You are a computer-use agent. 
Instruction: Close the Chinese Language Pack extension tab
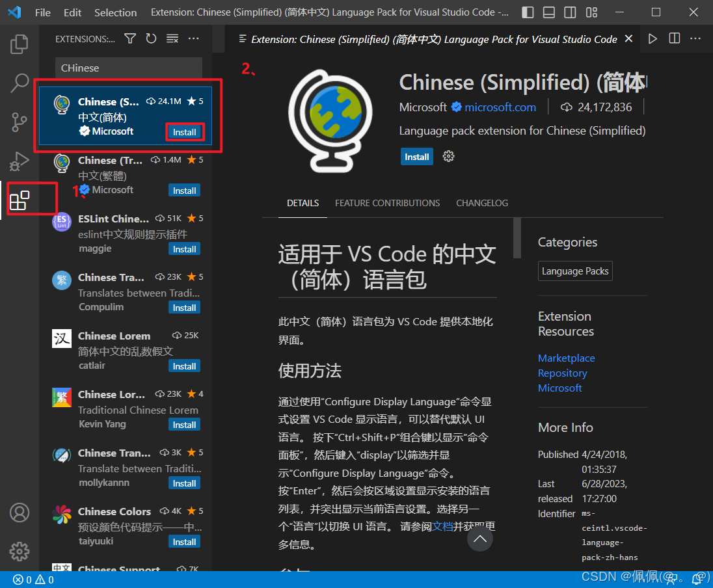628,38
